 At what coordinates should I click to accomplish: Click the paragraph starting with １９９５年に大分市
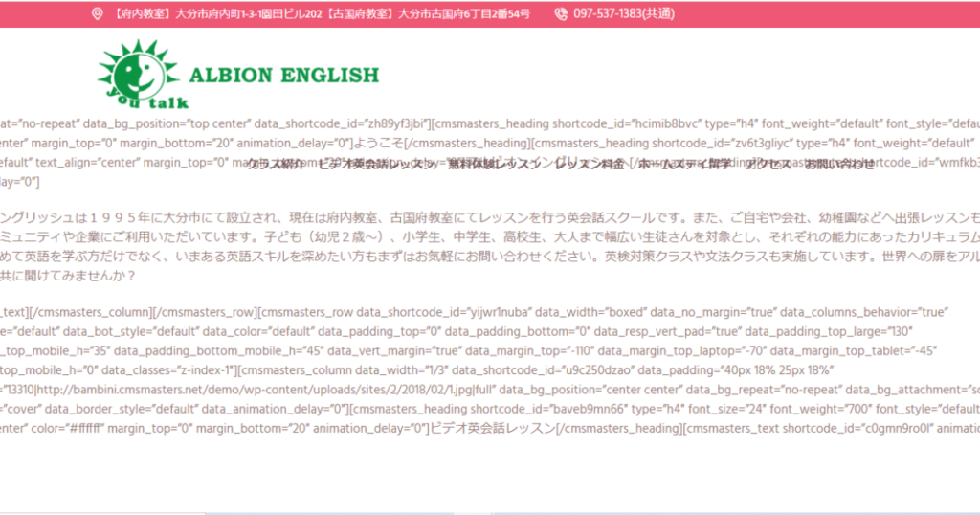490,247
